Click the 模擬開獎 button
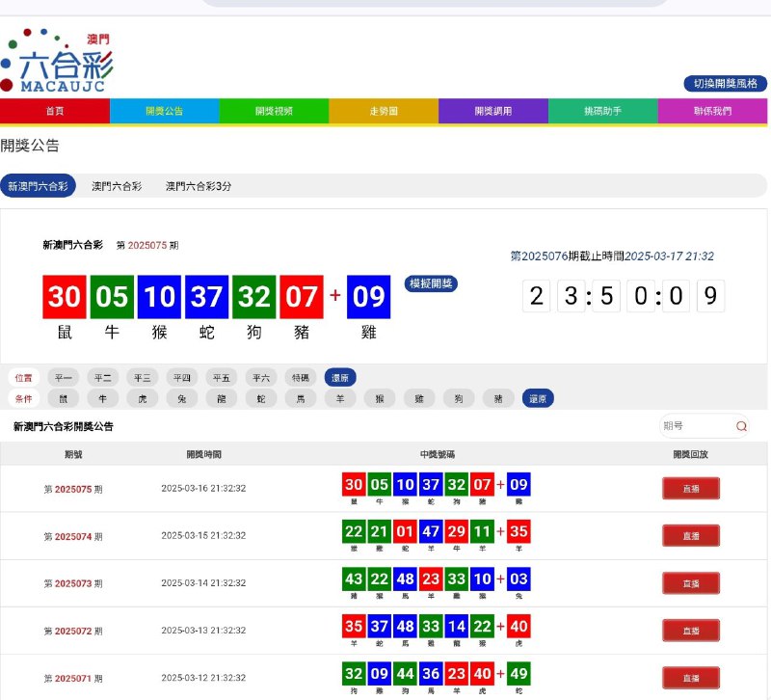771x700 pixels. 431,283
